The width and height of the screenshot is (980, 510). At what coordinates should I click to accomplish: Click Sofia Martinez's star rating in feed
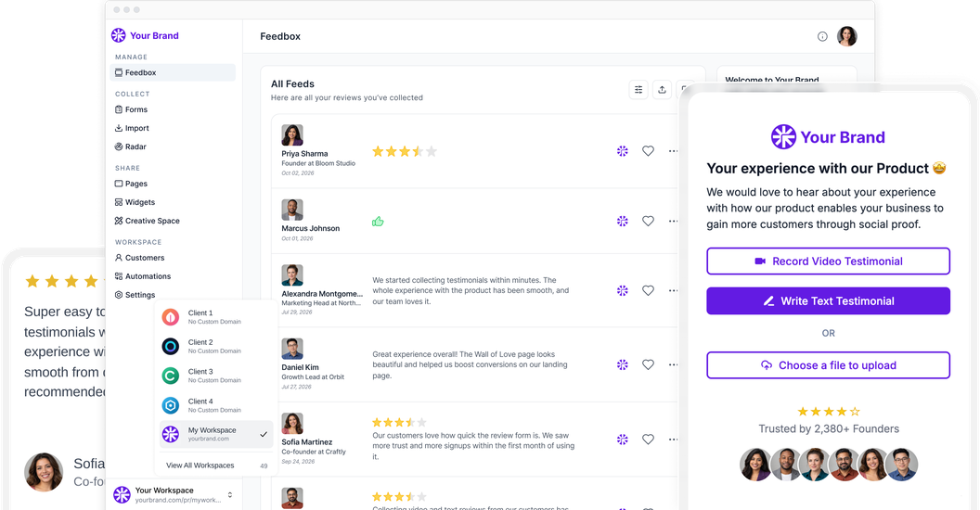coord(399,423)
